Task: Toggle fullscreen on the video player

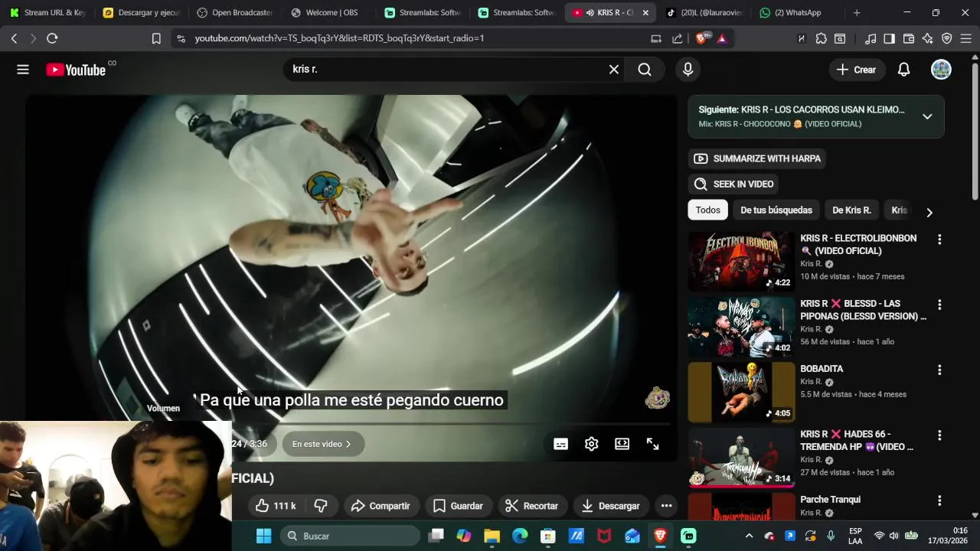Action: (x=652, y=444)
